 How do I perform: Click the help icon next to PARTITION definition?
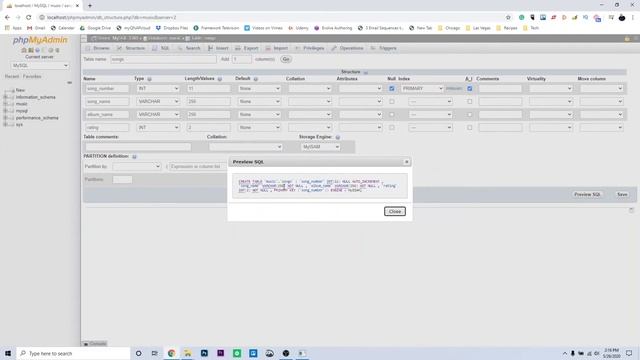click(134, 156)
